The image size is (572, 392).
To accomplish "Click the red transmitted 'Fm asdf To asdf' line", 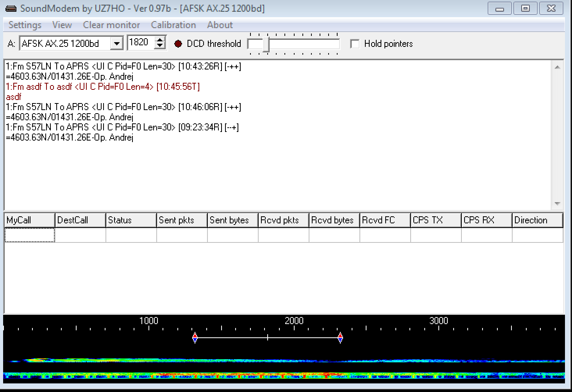I will [x=103, y=87].
